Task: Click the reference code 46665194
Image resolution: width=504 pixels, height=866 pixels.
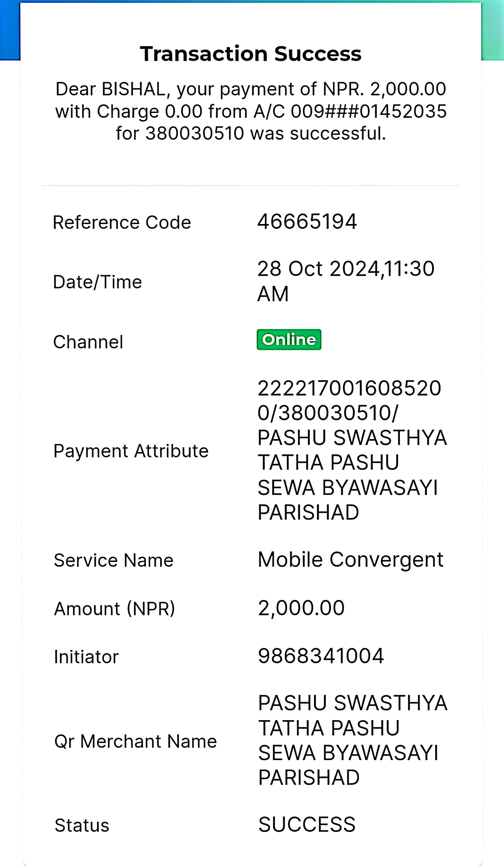Action: click(x=307, y=222)
